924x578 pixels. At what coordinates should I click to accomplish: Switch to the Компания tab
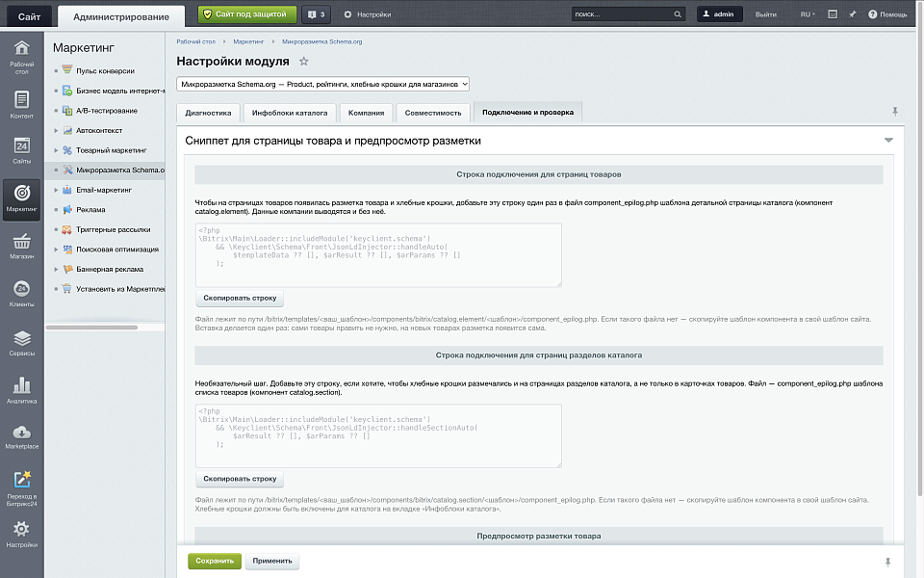[x=366, y=113]
